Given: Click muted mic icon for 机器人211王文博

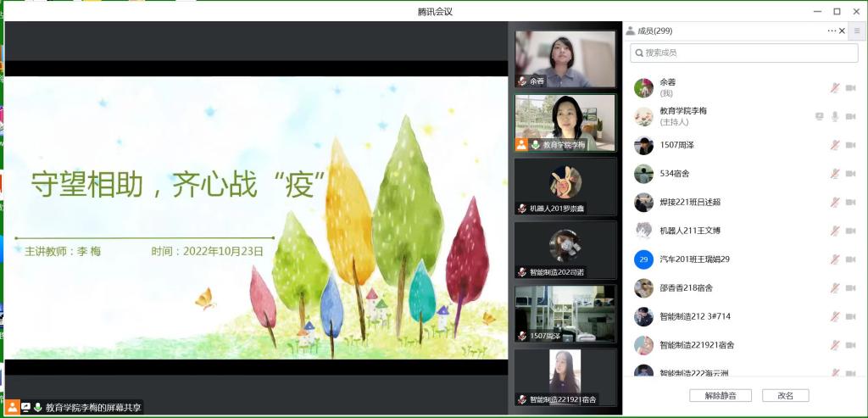Looking at the screenshot, I should [x=835, y=231].
